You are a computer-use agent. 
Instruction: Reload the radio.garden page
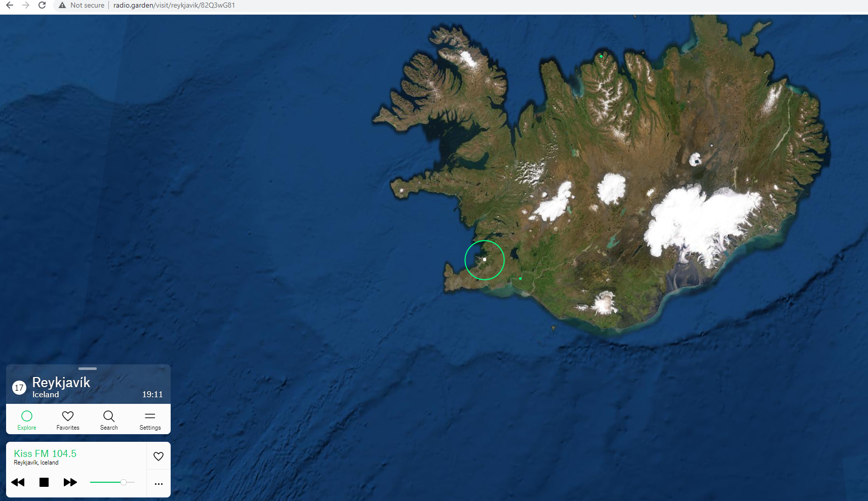[42, 5]
